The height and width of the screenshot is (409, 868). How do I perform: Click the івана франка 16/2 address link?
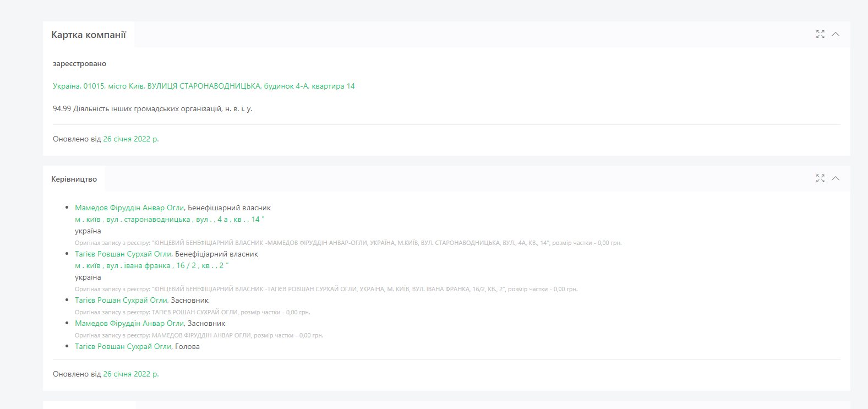pos(151,265)
